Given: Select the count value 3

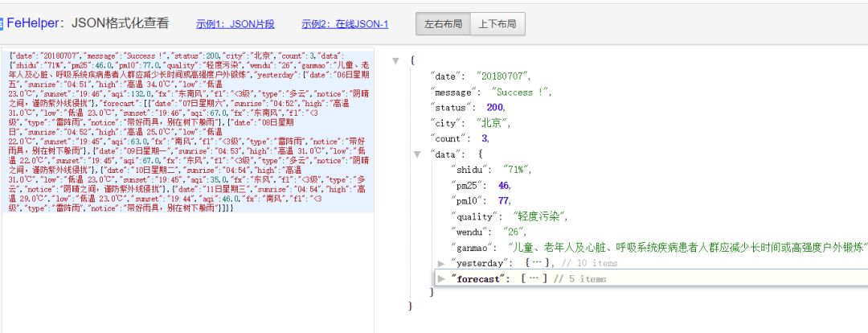Looking at the screenshot, I should pos(484,138).
